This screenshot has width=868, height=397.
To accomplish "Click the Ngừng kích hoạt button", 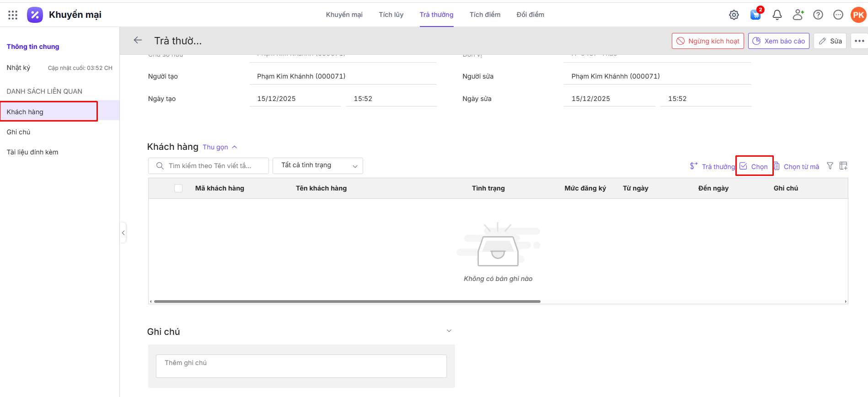I will click(707, 41).
